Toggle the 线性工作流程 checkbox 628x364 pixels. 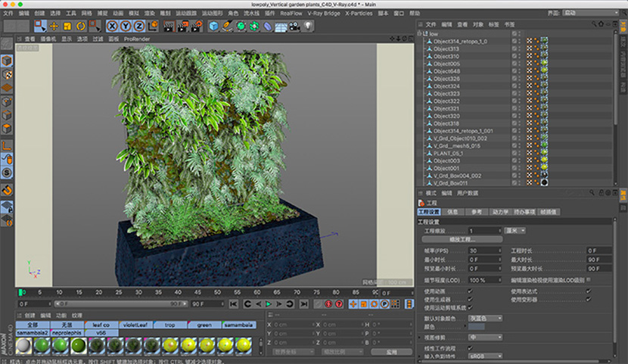[x=470, y=348]
